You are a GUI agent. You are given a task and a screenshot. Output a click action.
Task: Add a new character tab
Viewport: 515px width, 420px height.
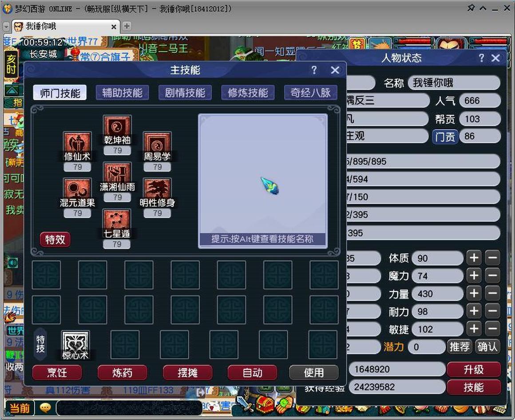coord(127,26)
